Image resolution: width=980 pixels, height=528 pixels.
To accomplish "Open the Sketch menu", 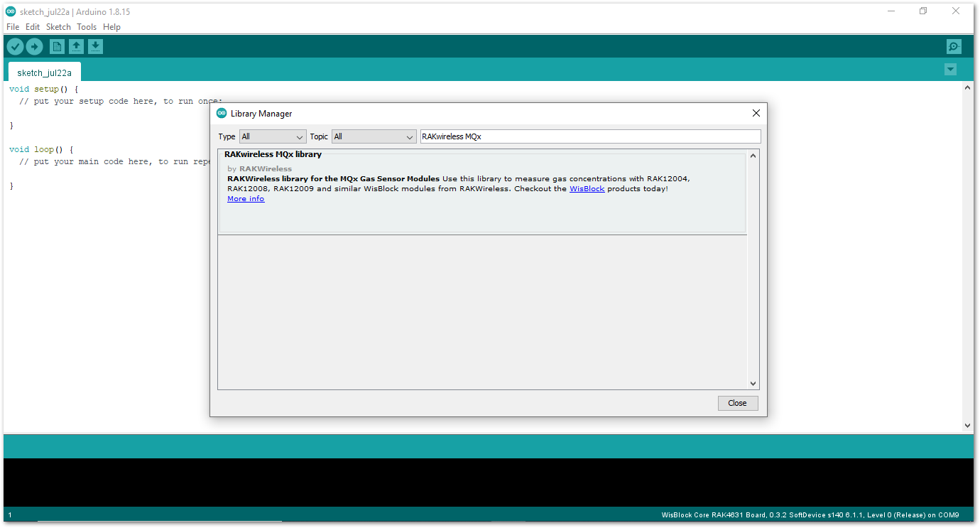I will click(x=58, y=27).
